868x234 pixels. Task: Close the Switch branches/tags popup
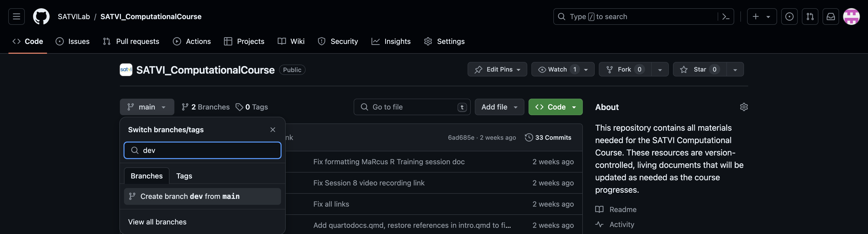coord(273,130)
